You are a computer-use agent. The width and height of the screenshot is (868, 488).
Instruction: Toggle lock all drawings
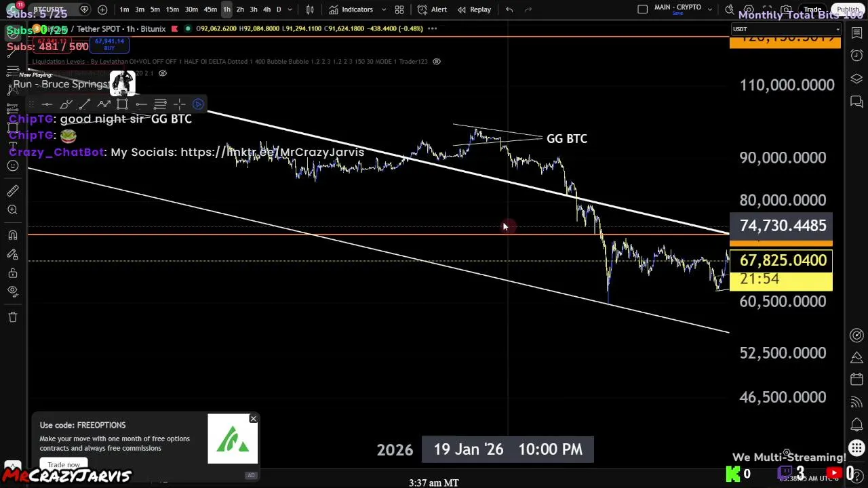click(x=13, y=273)
